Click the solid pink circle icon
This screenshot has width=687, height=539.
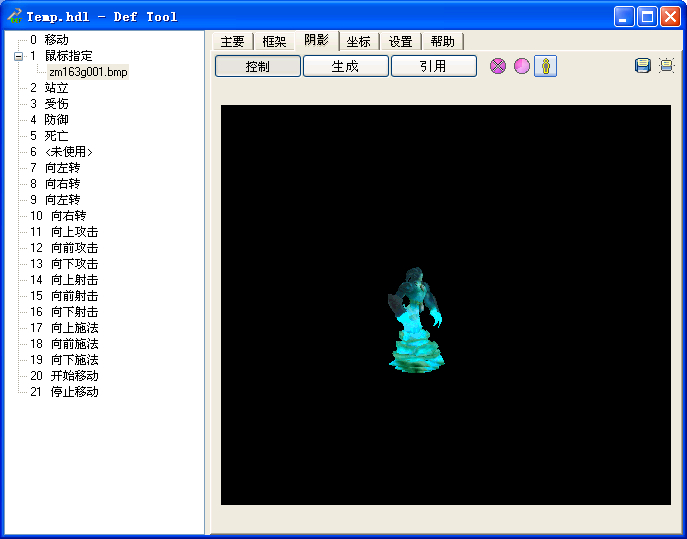tap(522, 66)
